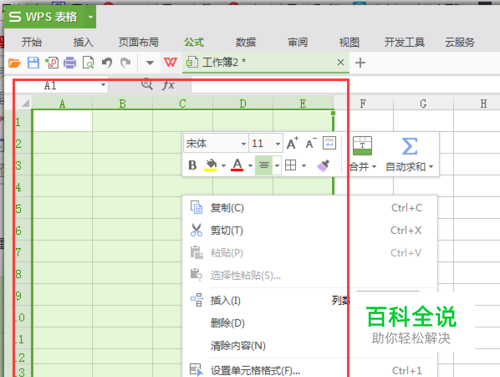Open Print Preview with magnifier page icon
Viewport: 500px width, 377px height.
pyautogui.click(x=88, y=63)
